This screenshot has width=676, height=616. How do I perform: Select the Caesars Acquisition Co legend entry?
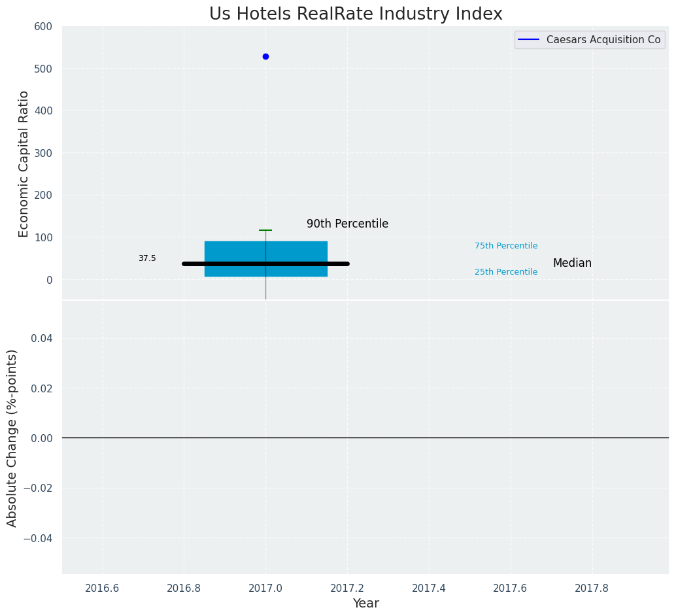603,40
